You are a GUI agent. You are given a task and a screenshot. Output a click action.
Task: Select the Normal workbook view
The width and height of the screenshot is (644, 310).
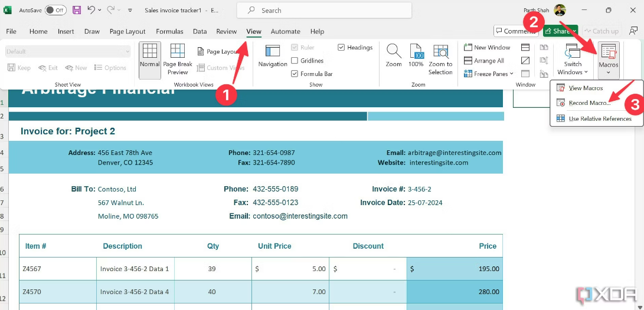click(x=149, y=60)
